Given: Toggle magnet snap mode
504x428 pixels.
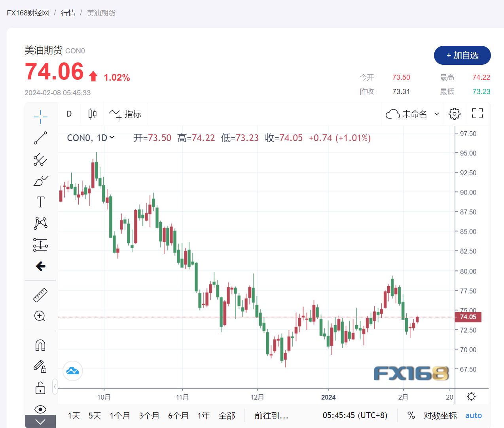Looking at the screenshot, I should 40,345.
